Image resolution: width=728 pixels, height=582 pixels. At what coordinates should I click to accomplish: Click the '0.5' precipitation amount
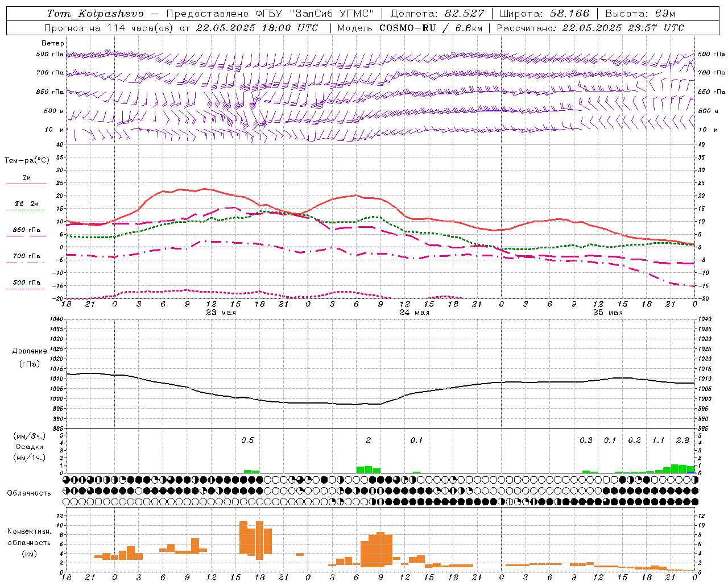pyautogui.click(x=247, y=440)
